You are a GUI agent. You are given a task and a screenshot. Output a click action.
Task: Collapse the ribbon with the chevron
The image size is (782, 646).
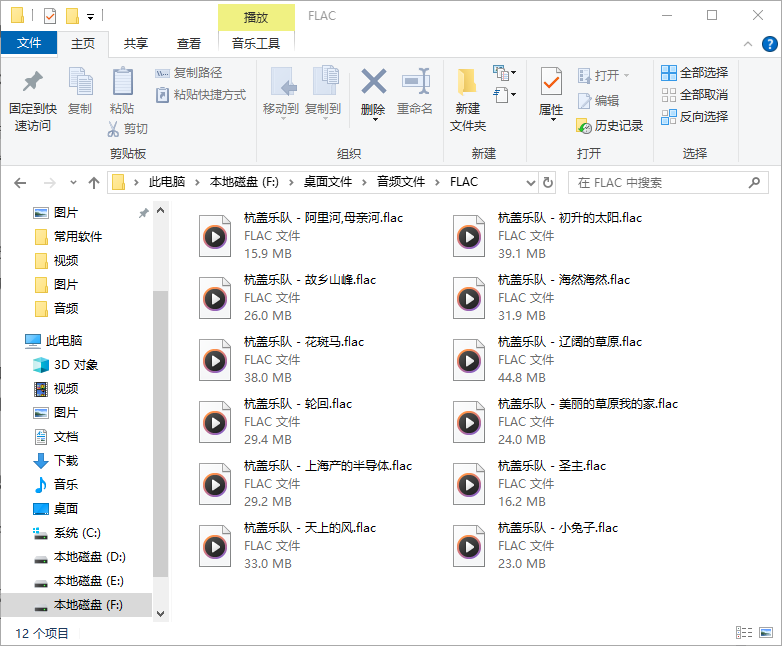748,44
